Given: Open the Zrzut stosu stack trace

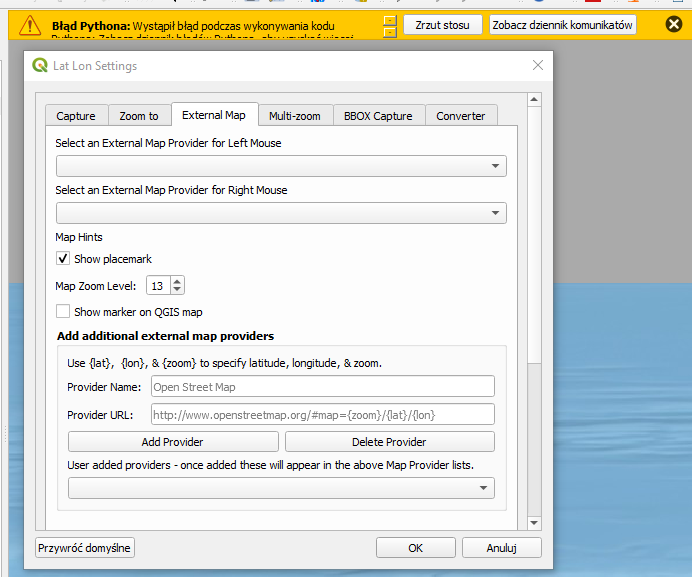Looking at the screenshot, I should coord(443,25).
